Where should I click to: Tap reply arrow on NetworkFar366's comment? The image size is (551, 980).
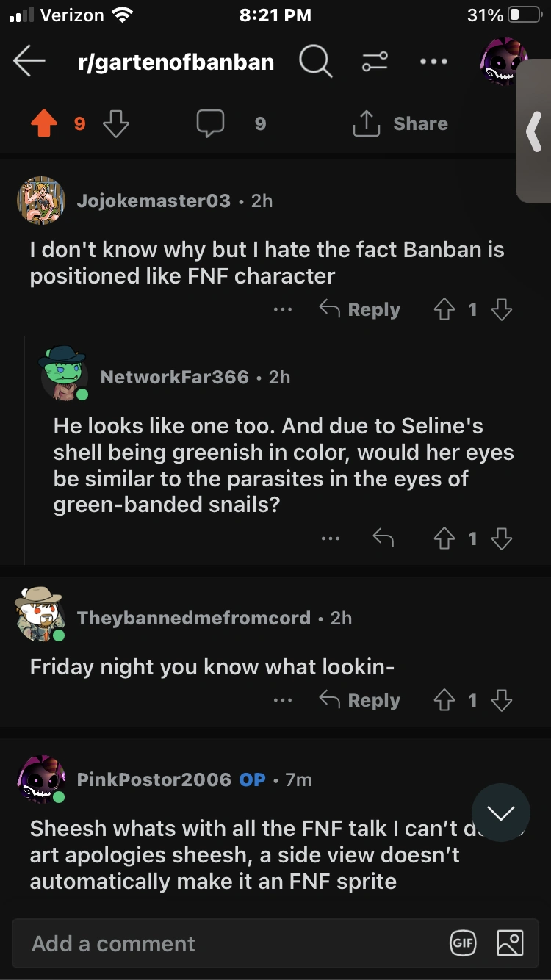[383, 539]
